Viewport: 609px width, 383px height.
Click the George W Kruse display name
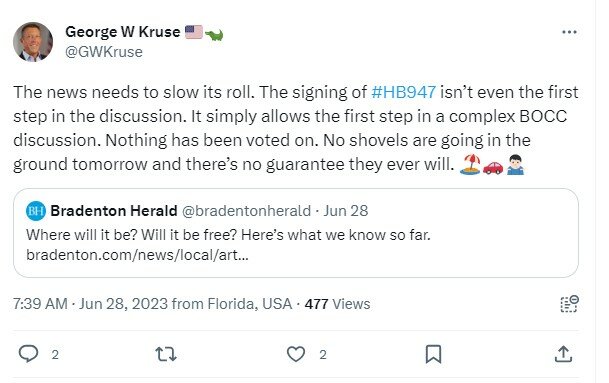coord(123,32)
